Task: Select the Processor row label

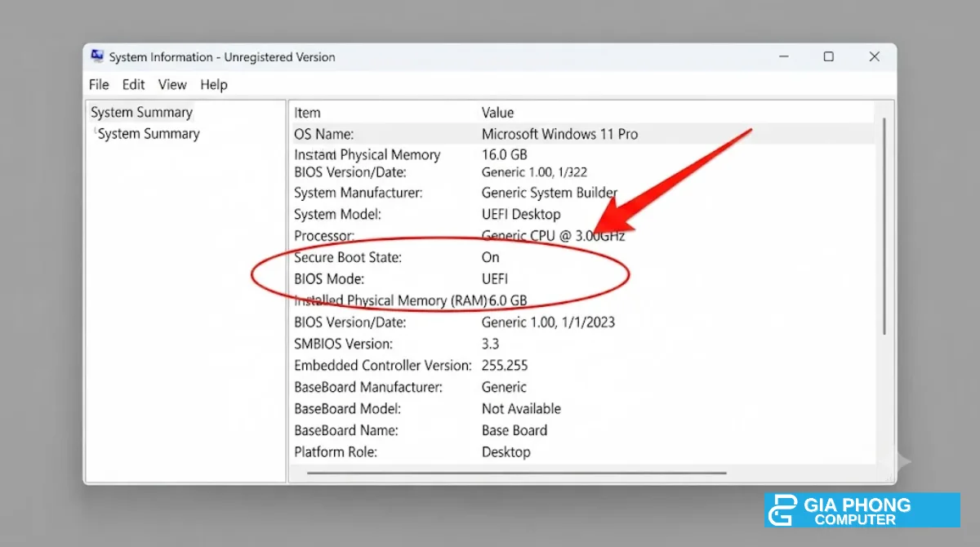Action: click(324, 236)
